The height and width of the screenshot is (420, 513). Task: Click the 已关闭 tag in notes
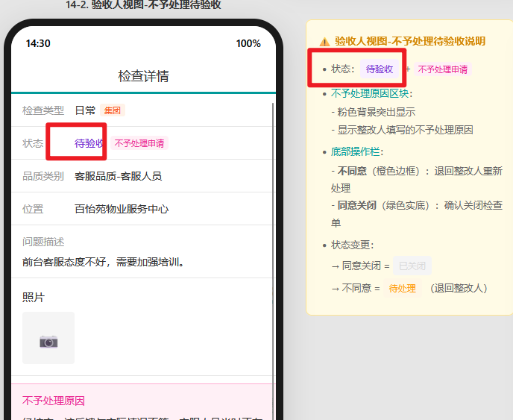click(412, 266)
